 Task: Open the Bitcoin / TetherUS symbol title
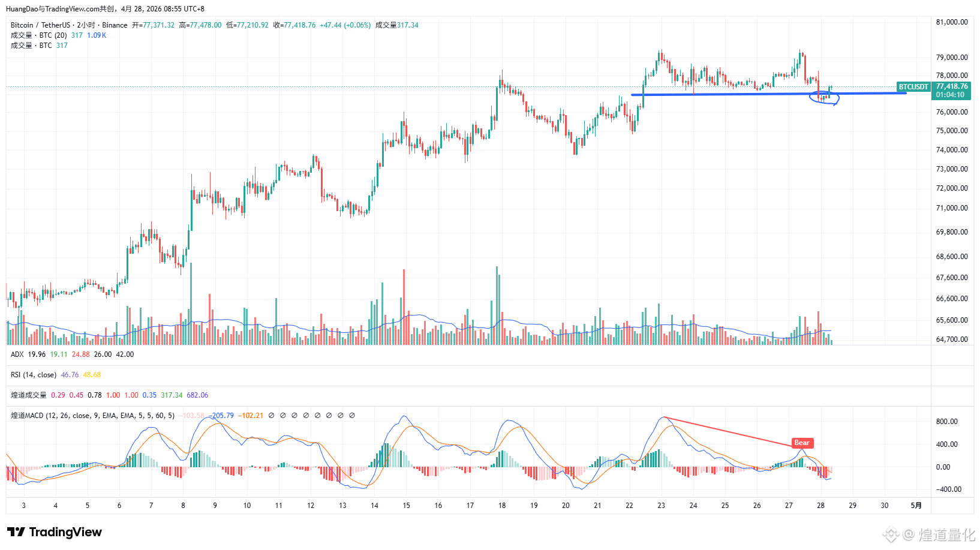tap(40, 25)
